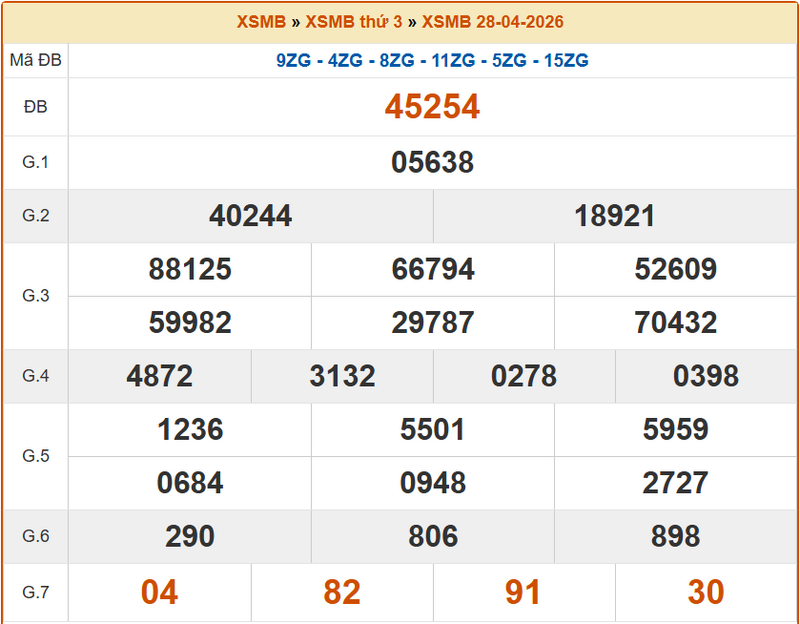Click G.4 number 4872

[160, 377]
